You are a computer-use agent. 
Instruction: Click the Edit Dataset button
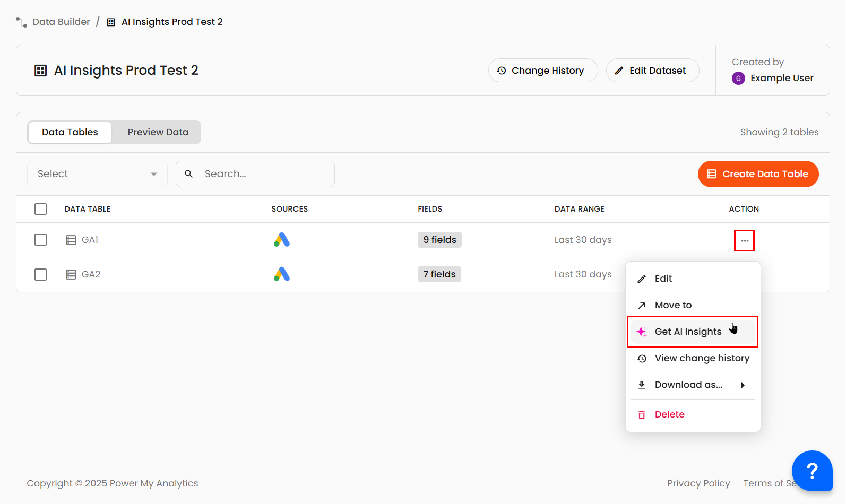[652, 71]
